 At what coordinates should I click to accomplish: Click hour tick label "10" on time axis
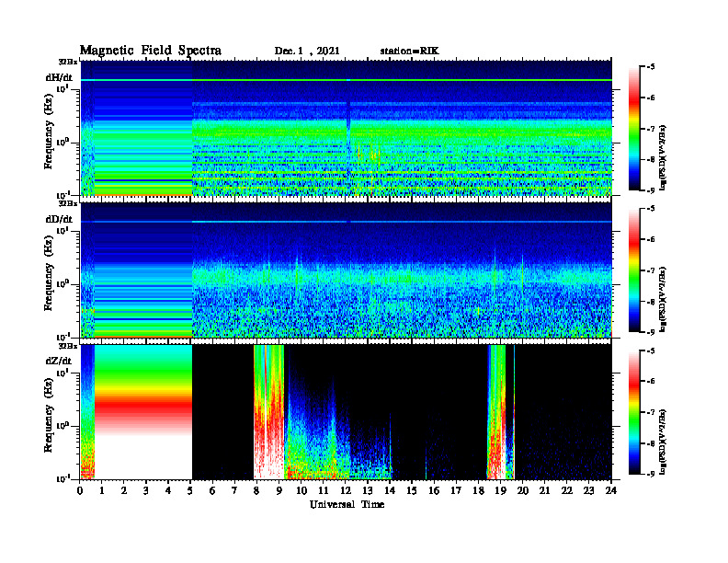tap(301, 491)
